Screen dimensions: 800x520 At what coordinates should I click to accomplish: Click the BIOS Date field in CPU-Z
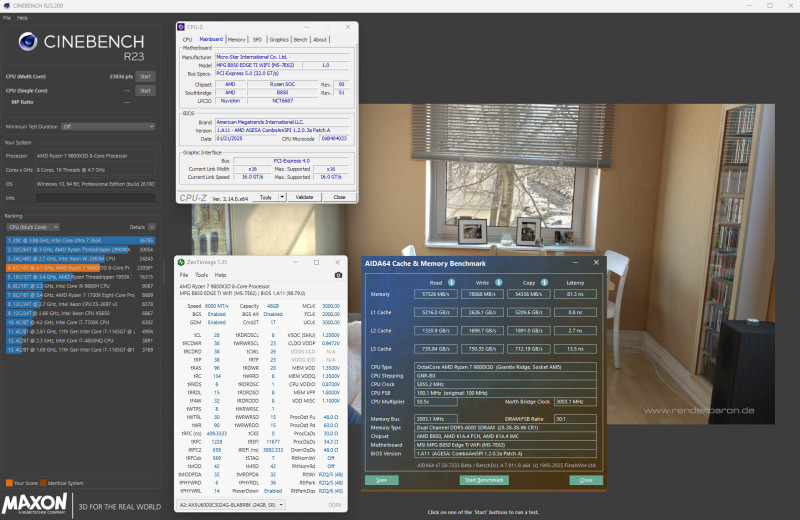point(246,138)
